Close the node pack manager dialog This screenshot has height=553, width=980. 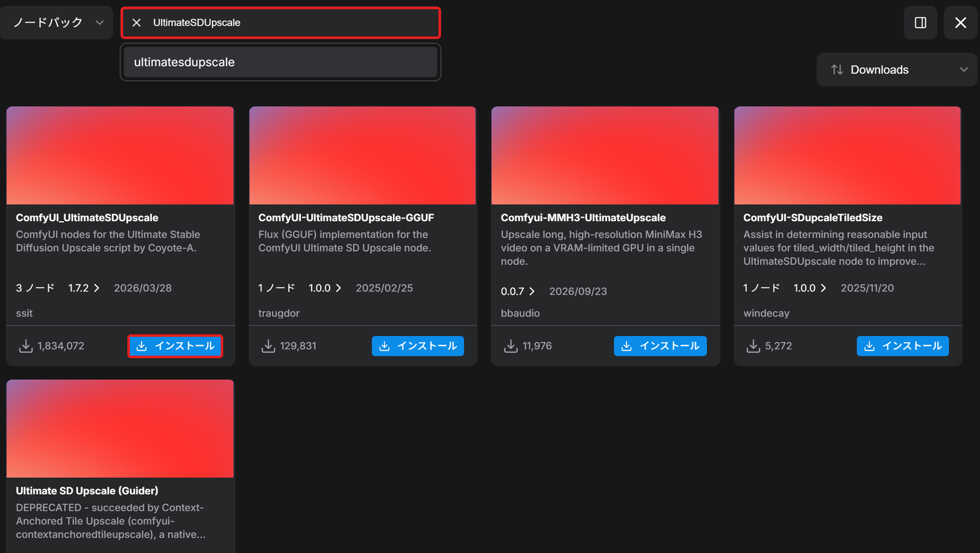(960, 23)
